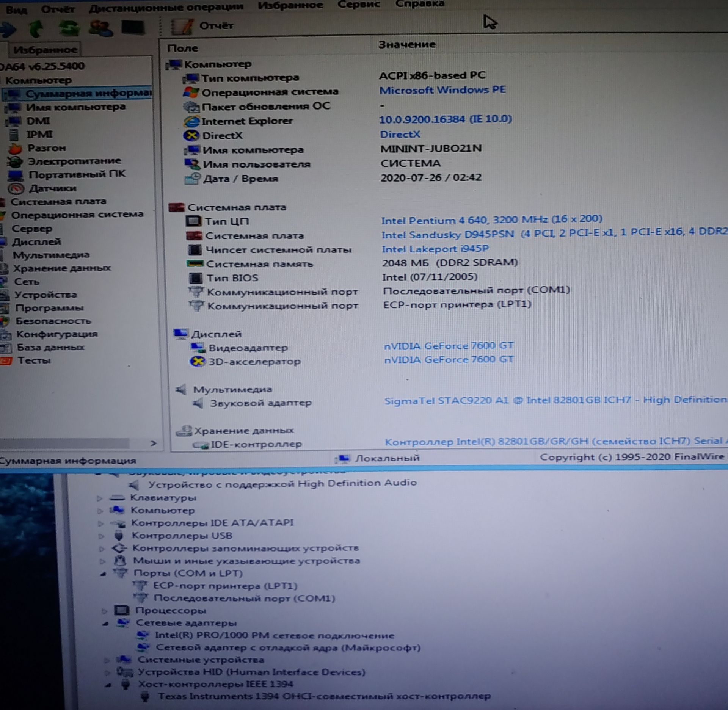This screenshot has width=728, height=710.
Task: Open the Справка menu
Action: (419, 4)
